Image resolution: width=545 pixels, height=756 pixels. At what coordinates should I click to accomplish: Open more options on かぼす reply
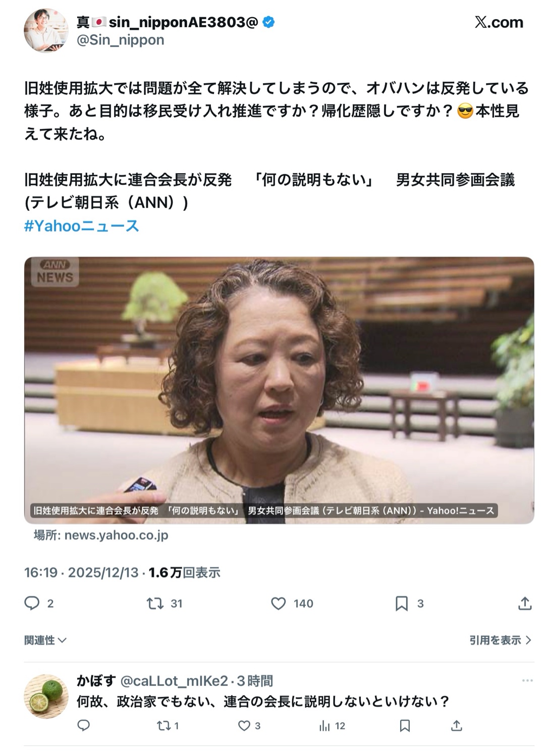click(527, 681)
